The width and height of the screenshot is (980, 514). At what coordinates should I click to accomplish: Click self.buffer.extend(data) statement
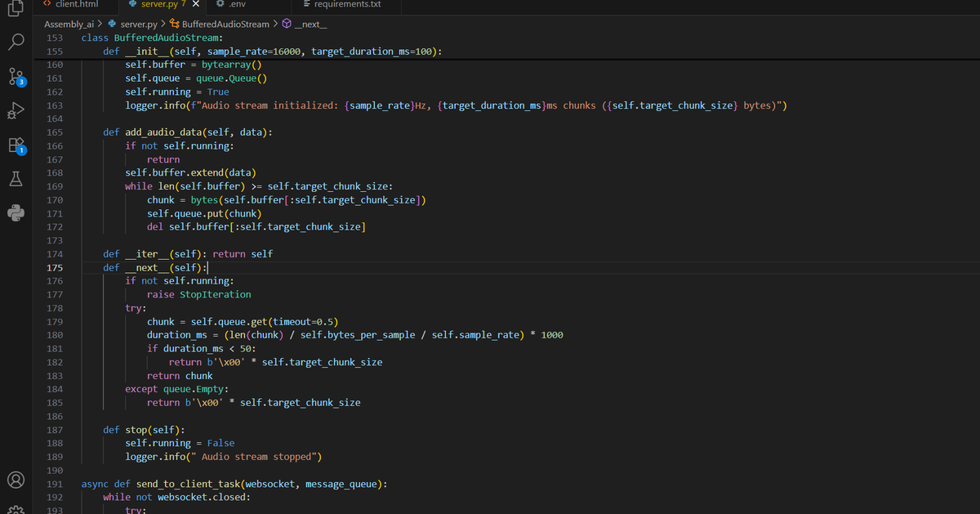point(190,172)
